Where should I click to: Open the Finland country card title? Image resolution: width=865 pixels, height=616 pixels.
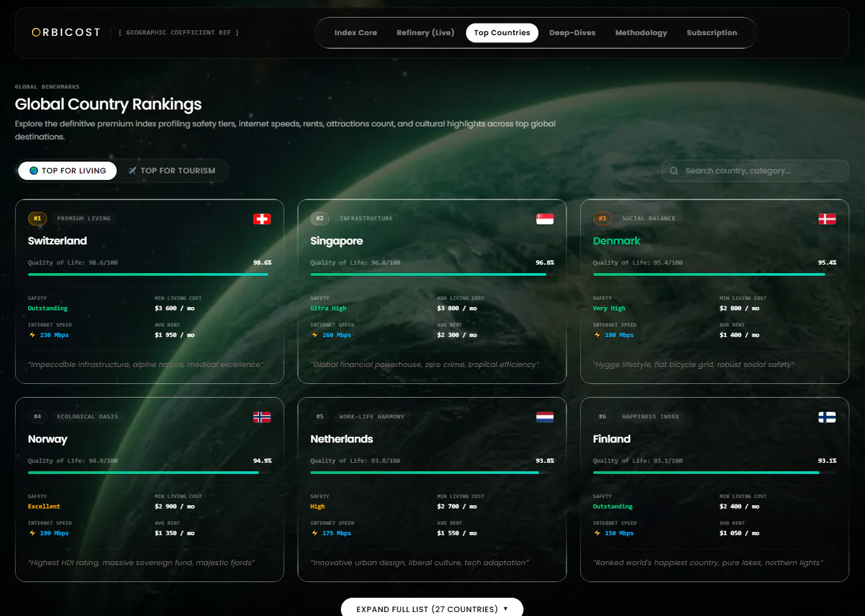611,439
